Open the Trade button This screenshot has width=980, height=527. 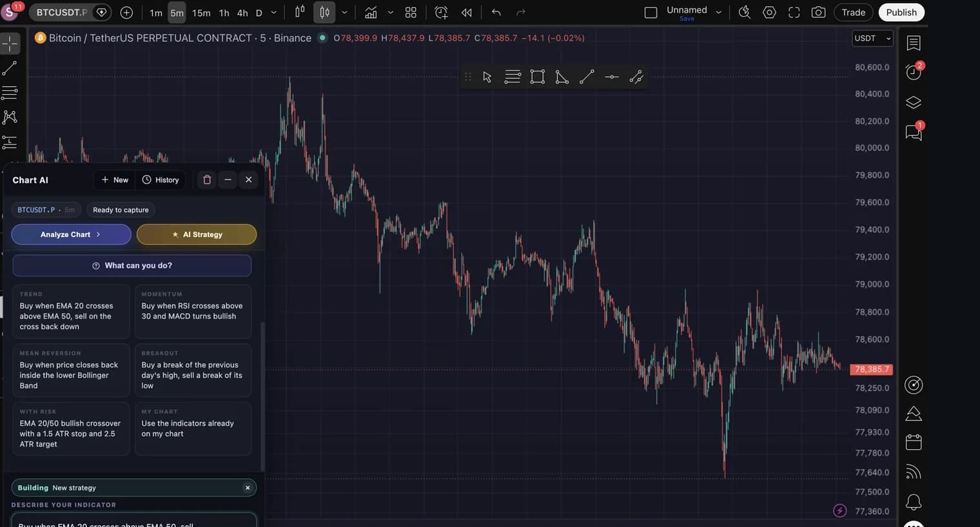[854, 12]
